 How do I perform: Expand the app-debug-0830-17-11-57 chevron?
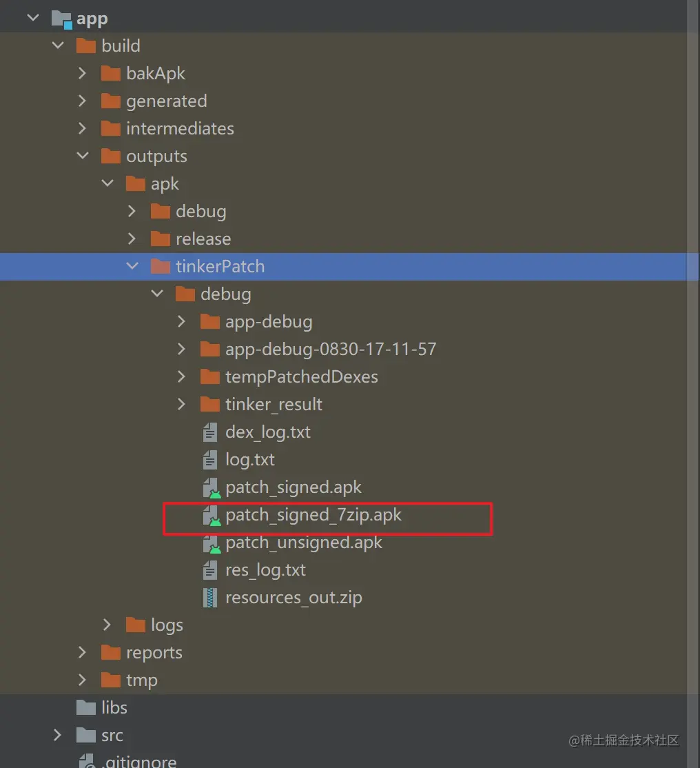click(182, 349)
